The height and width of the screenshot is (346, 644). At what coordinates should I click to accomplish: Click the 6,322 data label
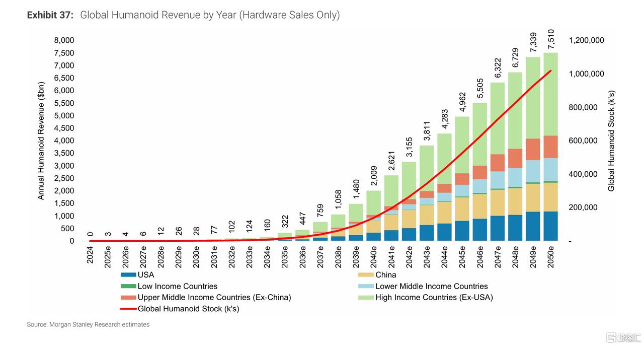(x=498, y=68)
